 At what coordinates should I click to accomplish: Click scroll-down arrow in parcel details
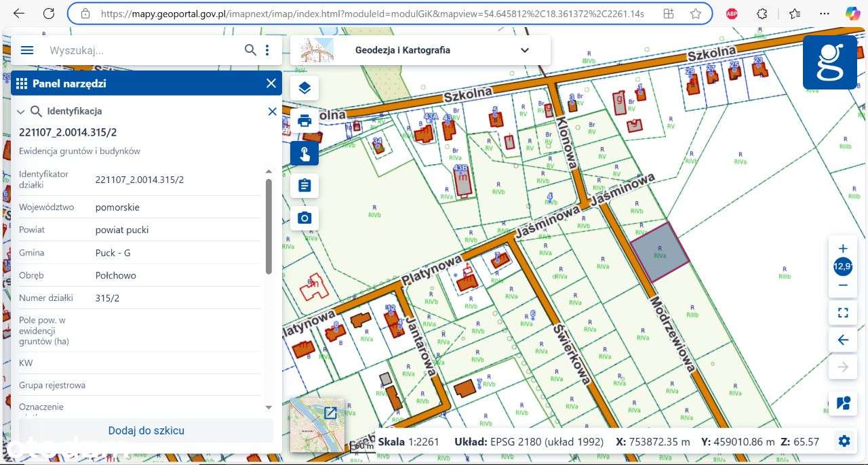pos(269,407)
